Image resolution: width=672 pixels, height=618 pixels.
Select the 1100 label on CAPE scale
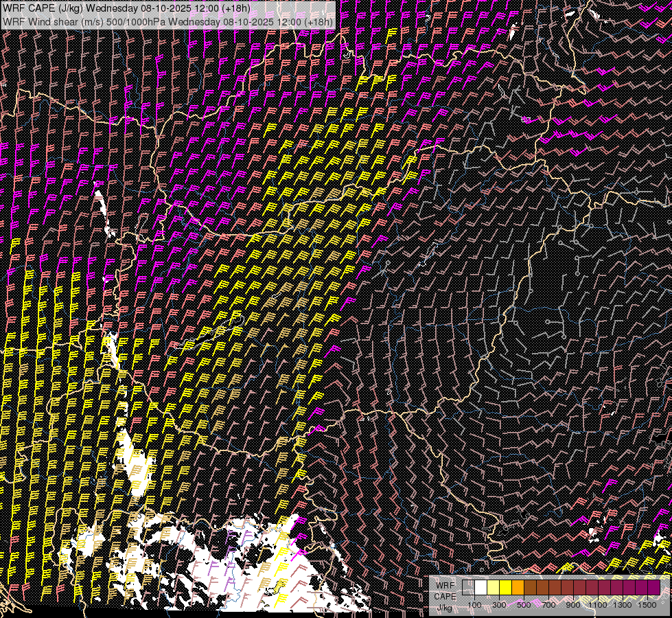coord(598,604)
